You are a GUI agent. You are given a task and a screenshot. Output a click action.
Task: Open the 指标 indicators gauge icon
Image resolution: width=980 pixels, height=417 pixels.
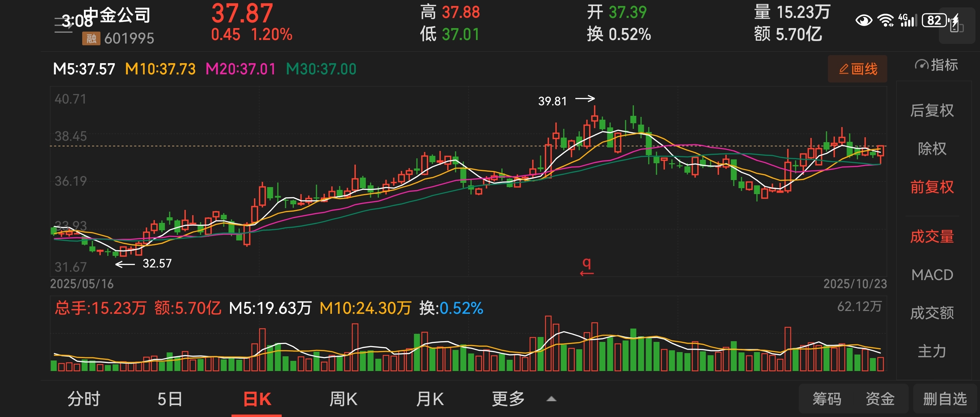921,65
